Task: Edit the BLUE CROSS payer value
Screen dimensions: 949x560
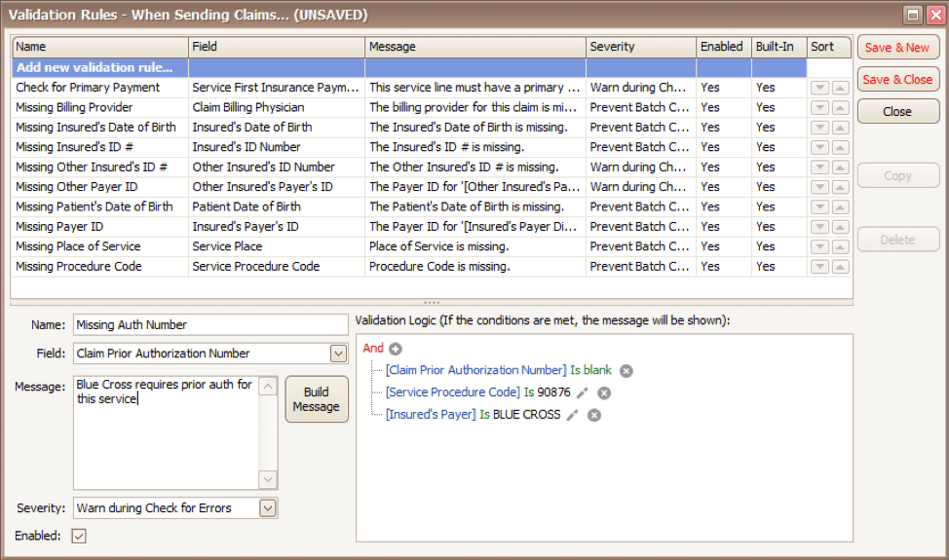Action: [573, 415]
